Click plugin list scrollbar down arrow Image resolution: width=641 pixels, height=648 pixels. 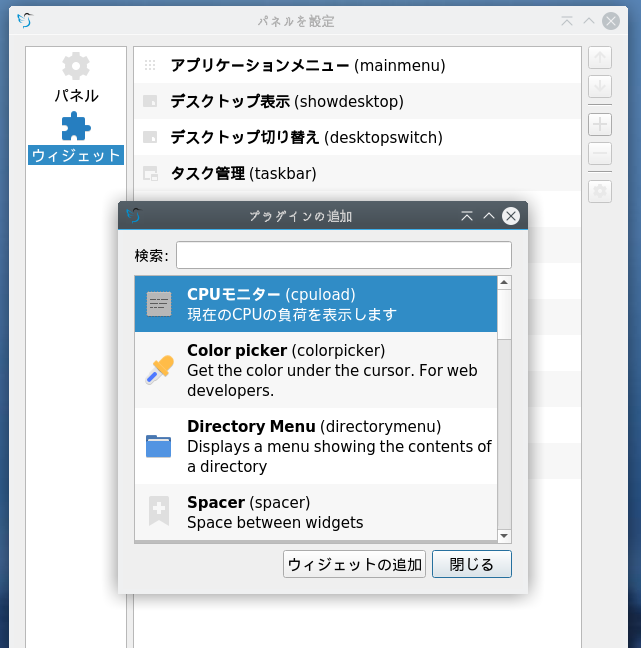point(504,536)
